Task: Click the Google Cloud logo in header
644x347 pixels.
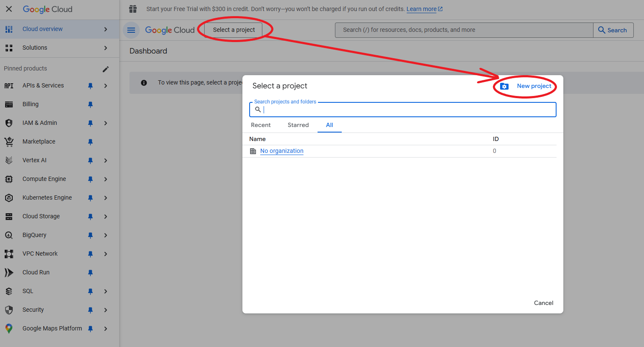Action: coord(170,30)
